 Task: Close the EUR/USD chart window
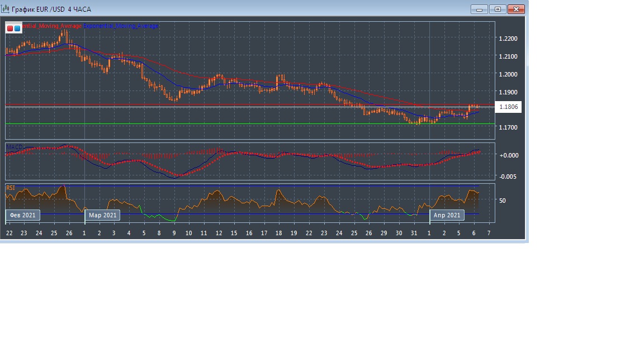coord(517,9)
